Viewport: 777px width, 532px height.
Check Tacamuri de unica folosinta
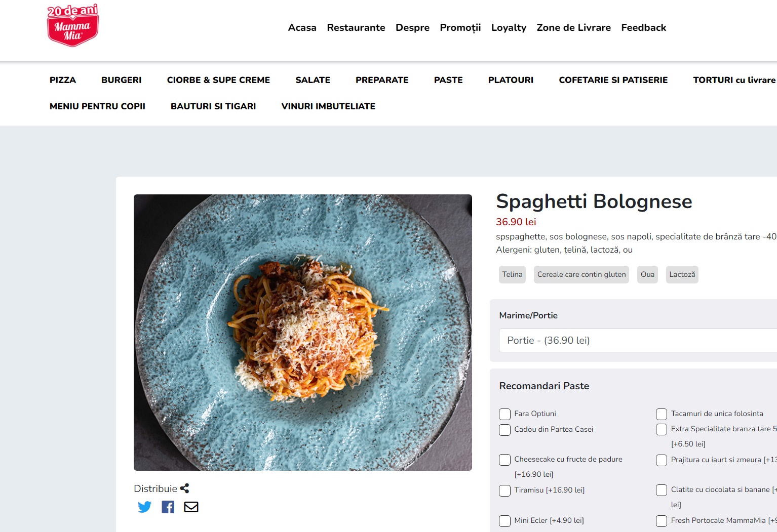(662, 414)
